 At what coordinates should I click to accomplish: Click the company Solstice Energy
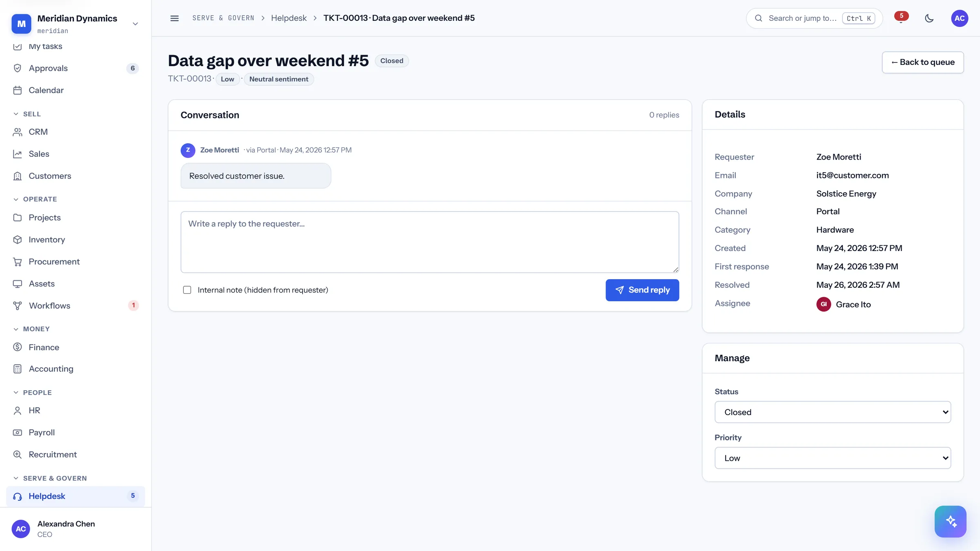[x=846, y=193]
